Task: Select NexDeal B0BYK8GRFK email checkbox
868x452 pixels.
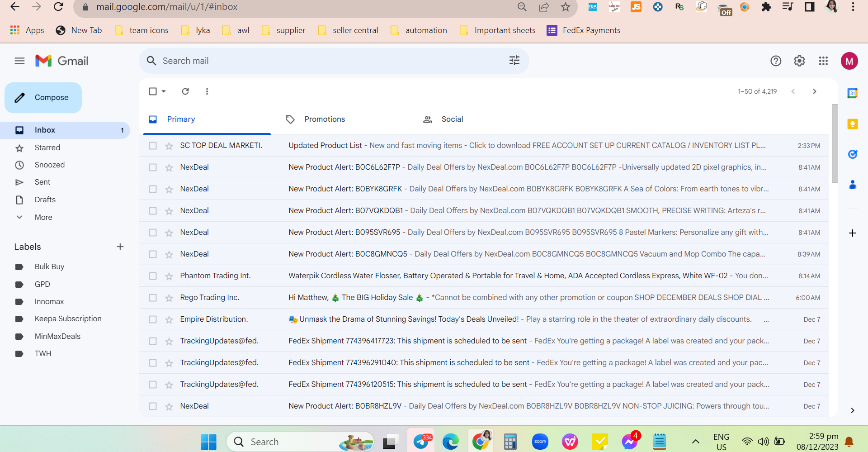Action: tap(153, 189)
